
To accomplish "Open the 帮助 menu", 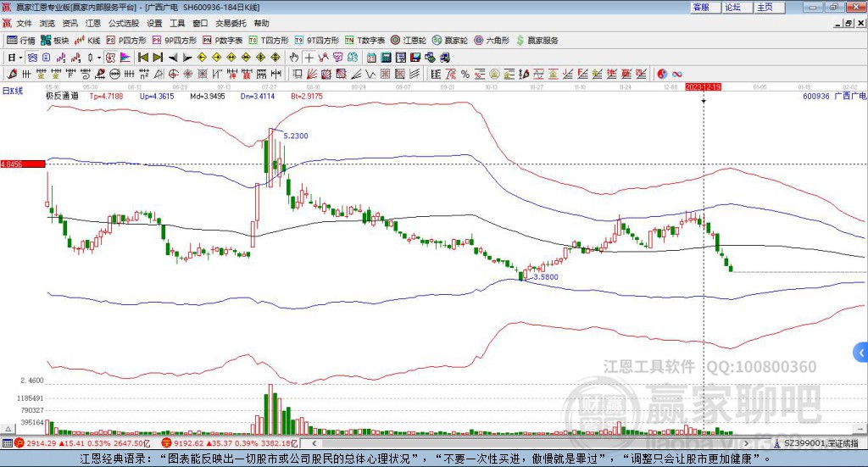I will pos(261,23).
